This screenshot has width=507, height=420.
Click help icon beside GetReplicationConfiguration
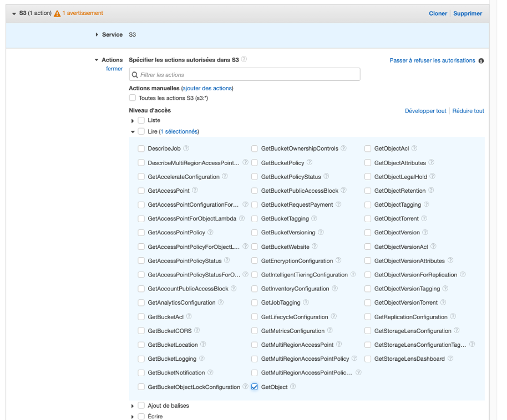pyautogui.click(x=453, y=316)
